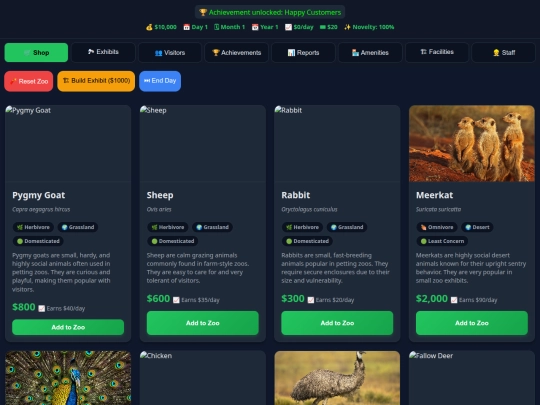Screen dimensions: 540x405
Task: Click the Rabbit card title
Action: click(x=296, y=195)
